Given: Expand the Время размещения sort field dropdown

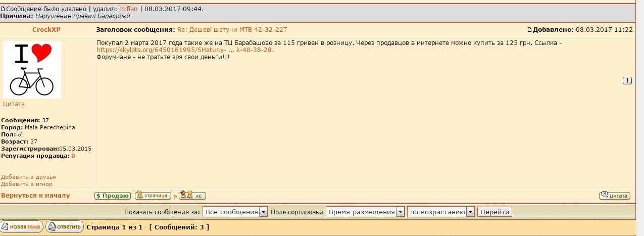Looking at the screenshot, I should [x=365, y=212].
